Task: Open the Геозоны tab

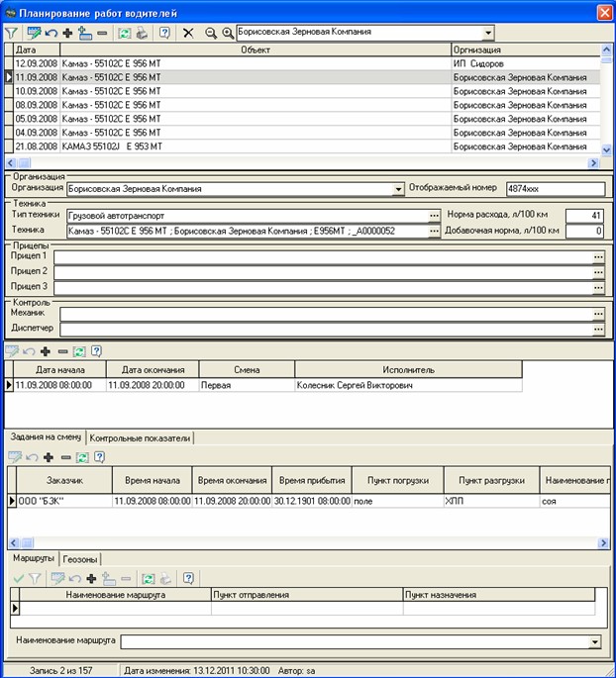Action: coord(79,558)
